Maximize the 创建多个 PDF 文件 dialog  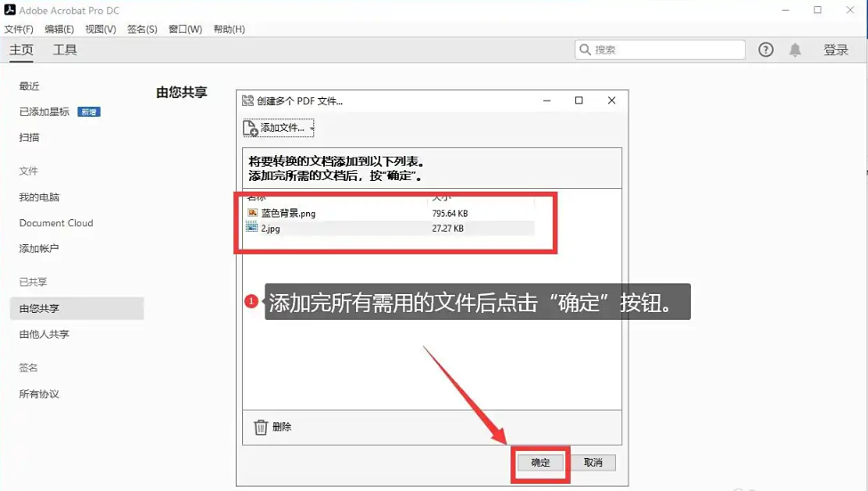tap(579, 101)
